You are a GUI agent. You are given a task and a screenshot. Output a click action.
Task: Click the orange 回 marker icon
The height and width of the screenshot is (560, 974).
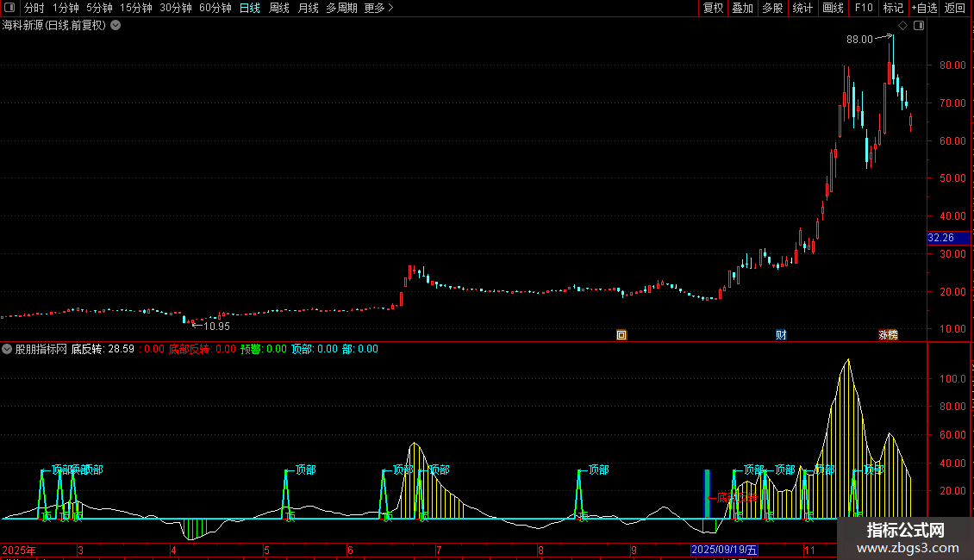[x=621, y=335]
